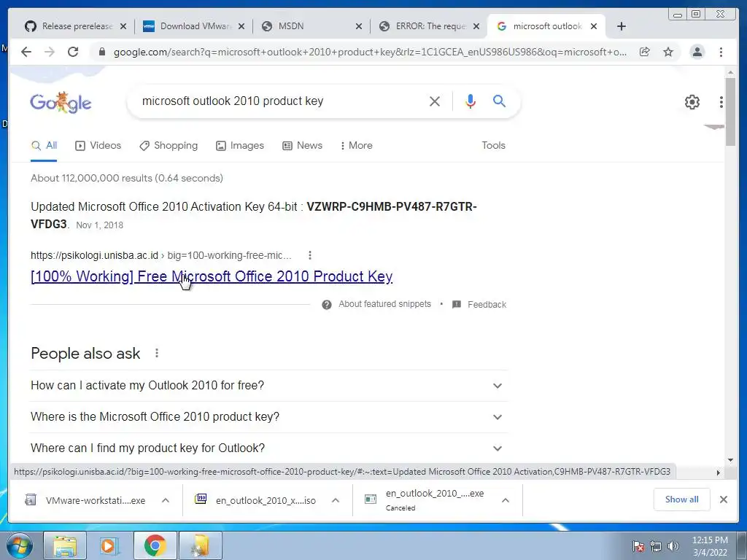Select the Images search tab
Viewport: 747px width, 560px height.
(239, 146)
